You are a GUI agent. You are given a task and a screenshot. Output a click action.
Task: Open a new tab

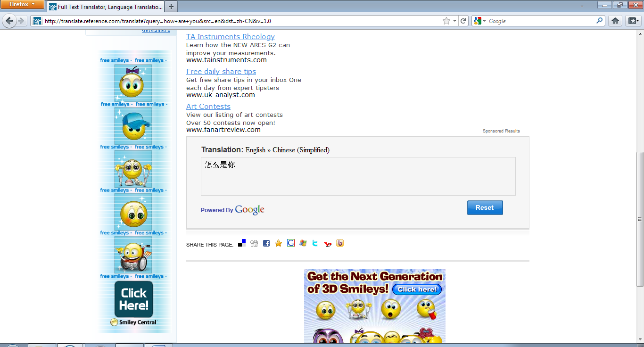pyautogui.click(x=171, y=7)
